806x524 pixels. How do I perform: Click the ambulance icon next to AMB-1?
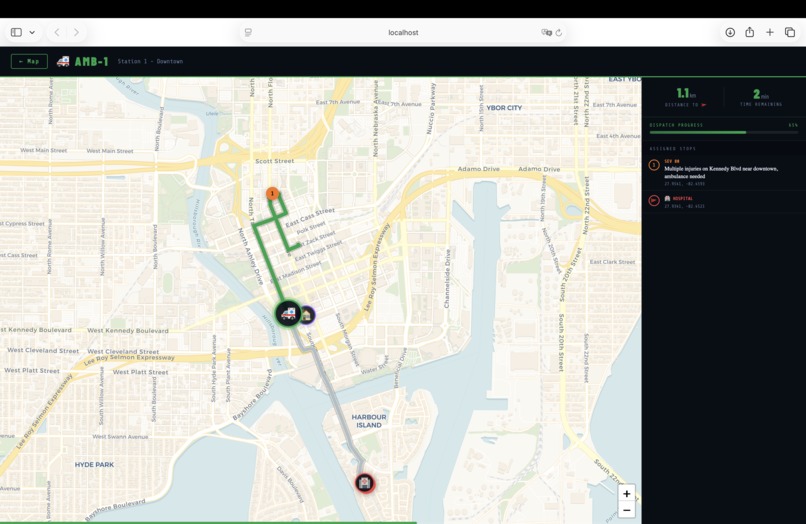(63, 61)
